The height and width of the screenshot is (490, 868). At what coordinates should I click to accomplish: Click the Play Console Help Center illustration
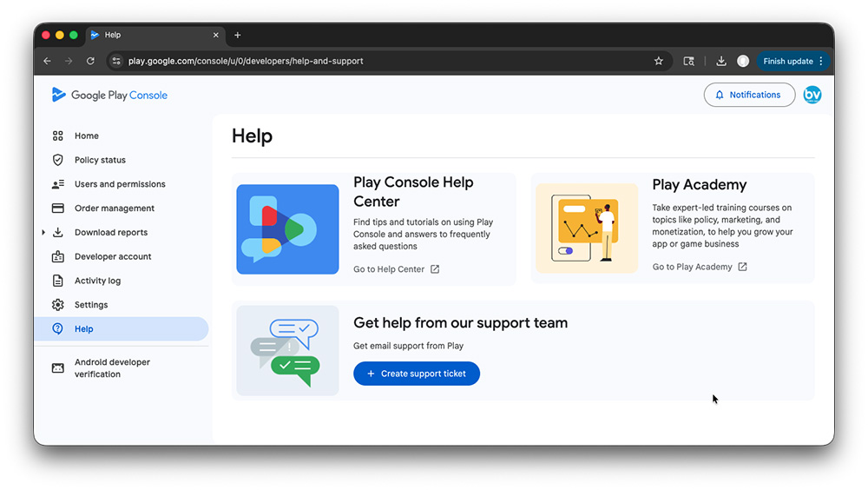[x=287, y=228]
